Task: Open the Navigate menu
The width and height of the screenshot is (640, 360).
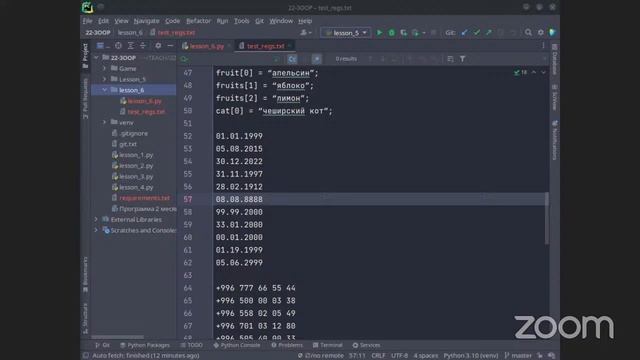Action: [x=147, y=21]
